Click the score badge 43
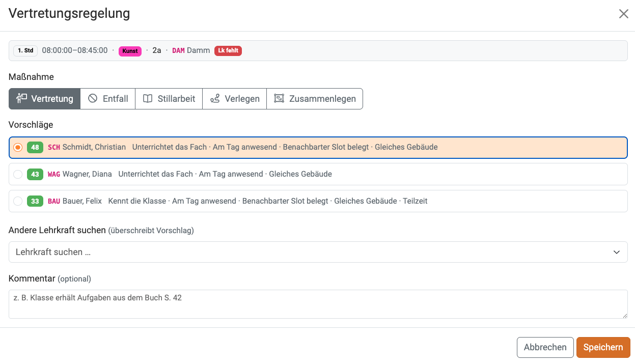The height and width of the screenshot is (364, 635). coord(35,174)
